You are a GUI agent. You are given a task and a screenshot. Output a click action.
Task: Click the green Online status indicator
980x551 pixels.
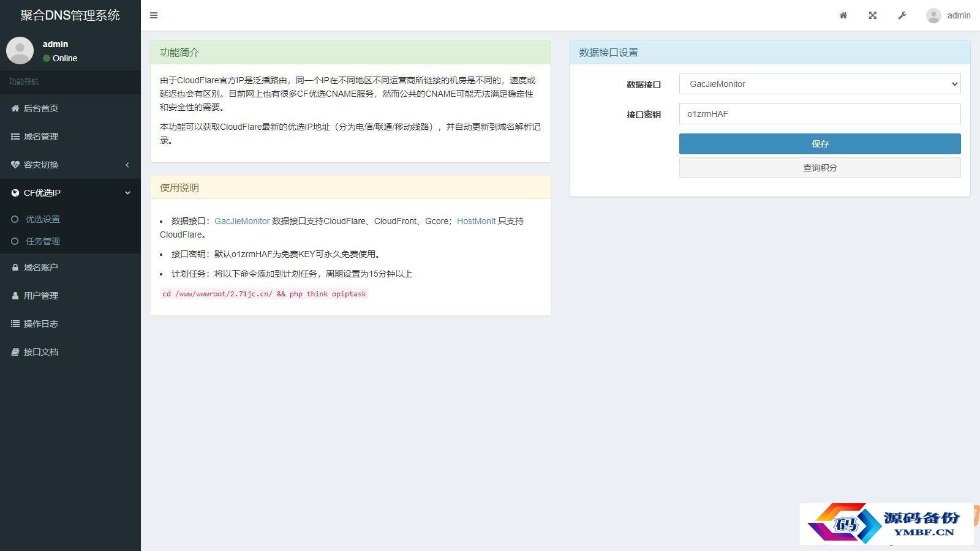click(x=47, y=58)
